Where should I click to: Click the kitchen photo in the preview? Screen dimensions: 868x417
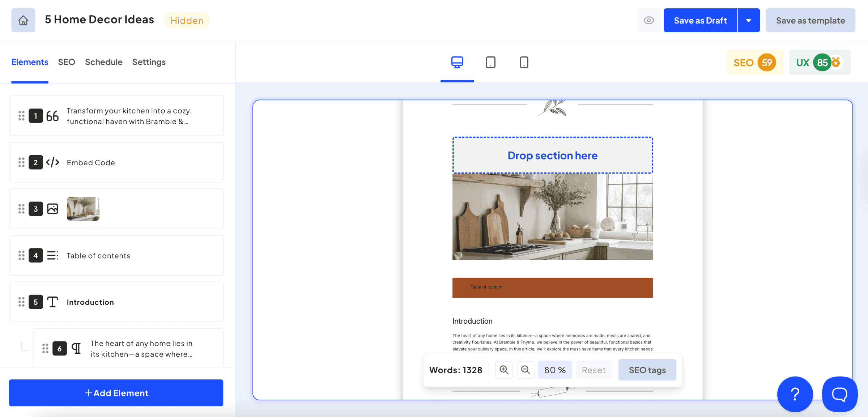coord(553,216)
